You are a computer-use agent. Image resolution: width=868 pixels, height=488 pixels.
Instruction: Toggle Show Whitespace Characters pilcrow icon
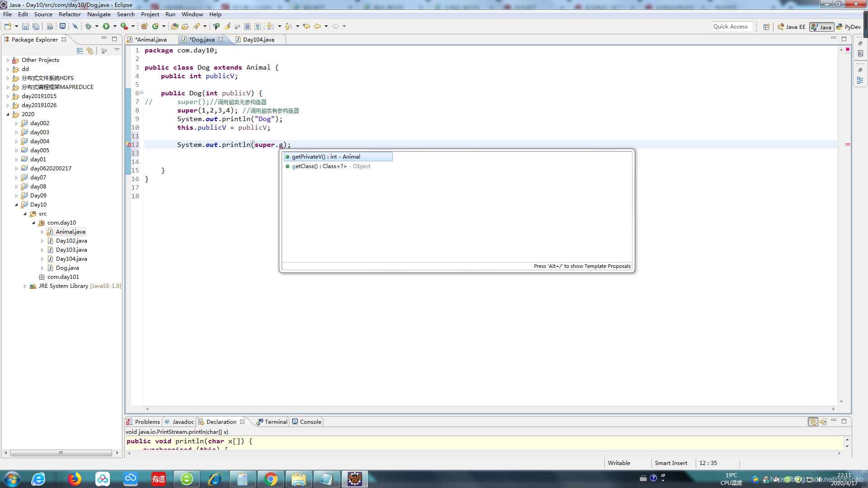pyautogui.click(x=258, y=27)
